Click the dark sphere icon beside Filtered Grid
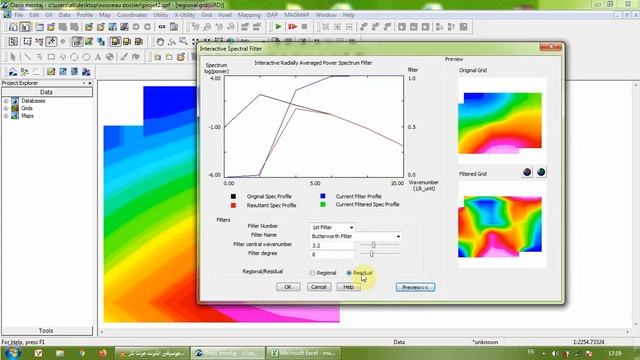Viewport: 640px width, 360px height. click(x=527, y=172)
